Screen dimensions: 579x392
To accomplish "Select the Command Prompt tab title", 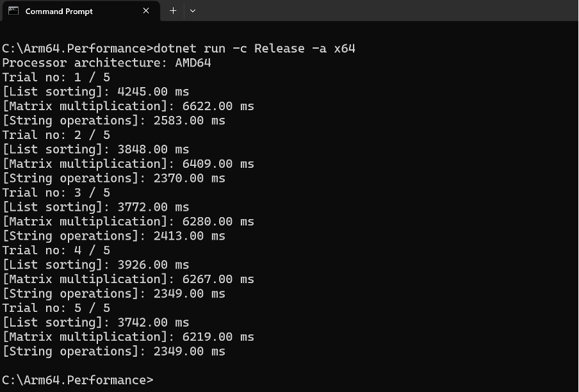I will (x=59, y=12).
